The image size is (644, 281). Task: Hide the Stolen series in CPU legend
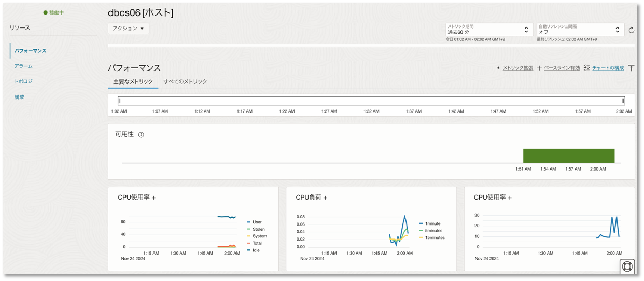[258, 229]
